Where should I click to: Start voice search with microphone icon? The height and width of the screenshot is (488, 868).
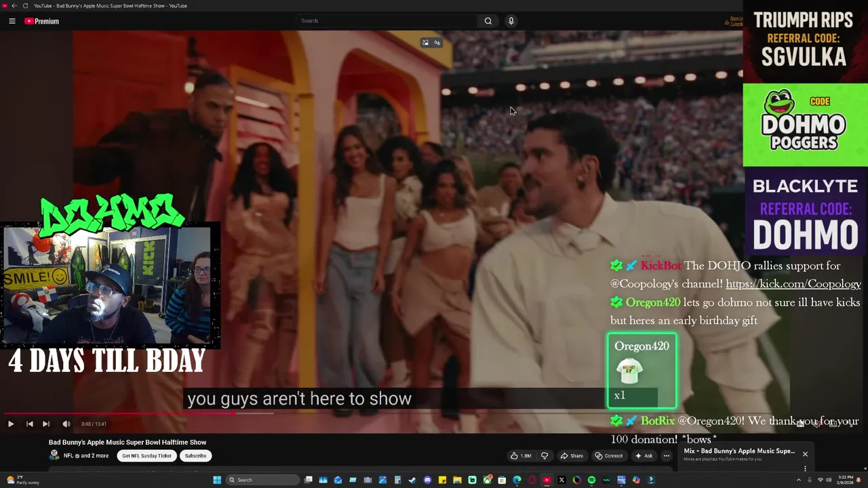(511, 21)
